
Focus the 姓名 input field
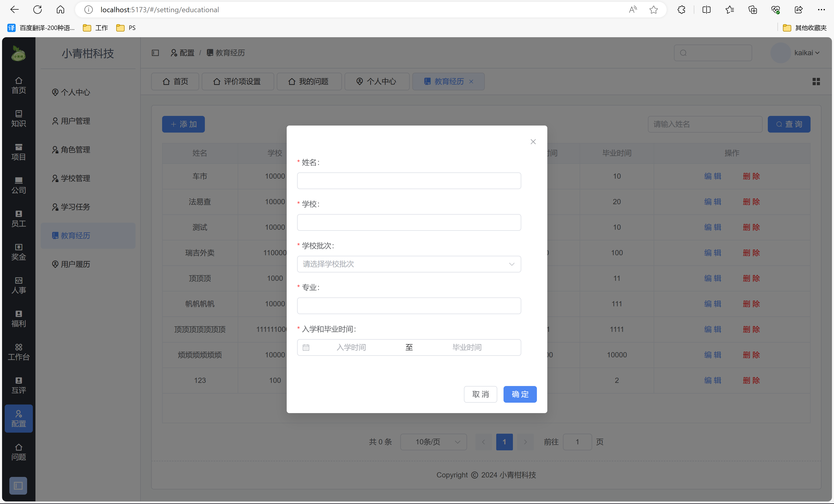[409, 181]
